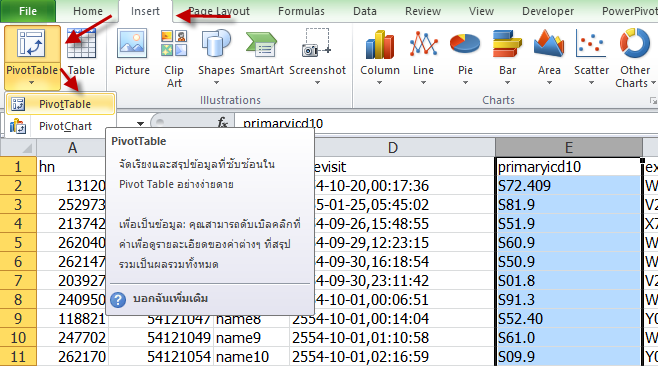The image size is (658, 366).
Task: Click cell containing S52.40
Action: coord(569,319)
